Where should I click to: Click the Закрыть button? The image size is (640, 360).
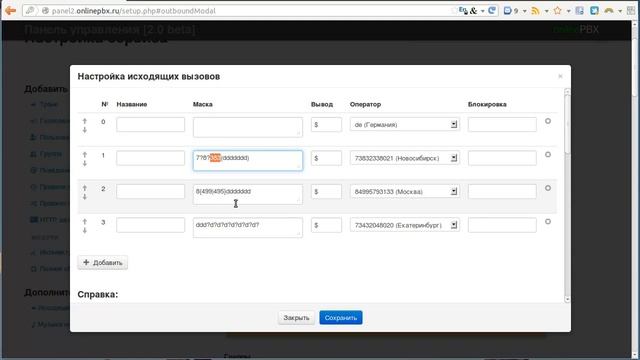[x=296, y=318]
